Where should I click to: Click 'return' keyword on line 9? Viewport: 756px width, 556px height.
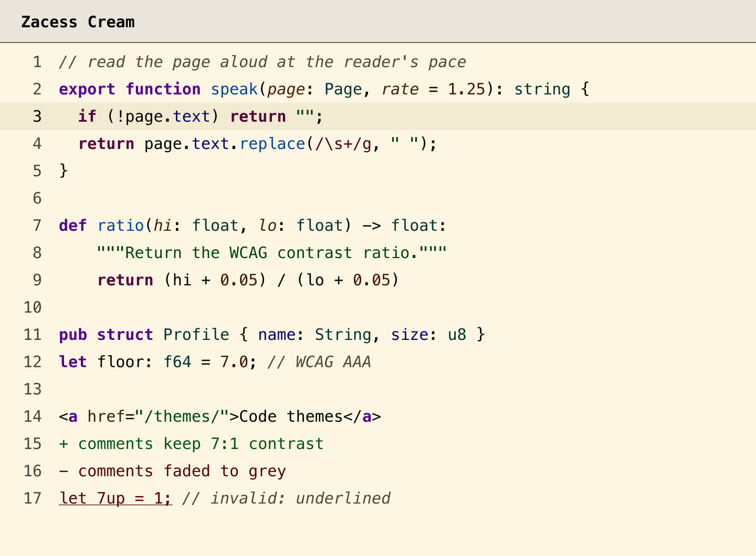point(125,280)
